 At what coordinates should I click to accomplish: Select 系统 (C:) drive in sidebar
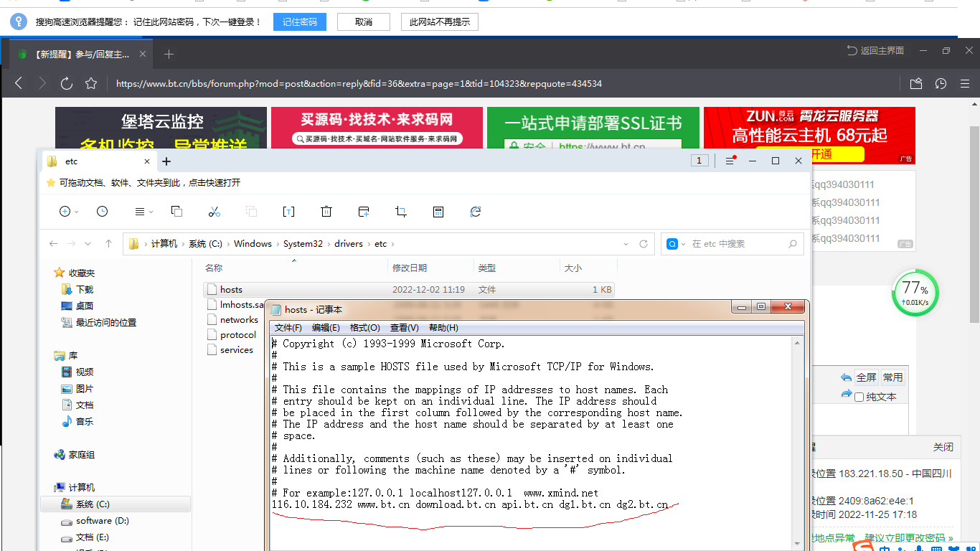coord(116,504)
